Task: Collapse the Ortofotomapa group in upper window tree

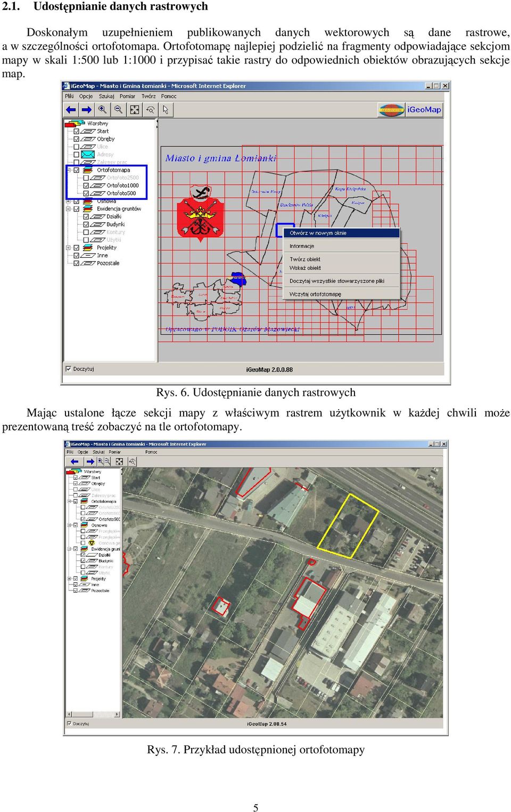Action: (x=68, y=170)
